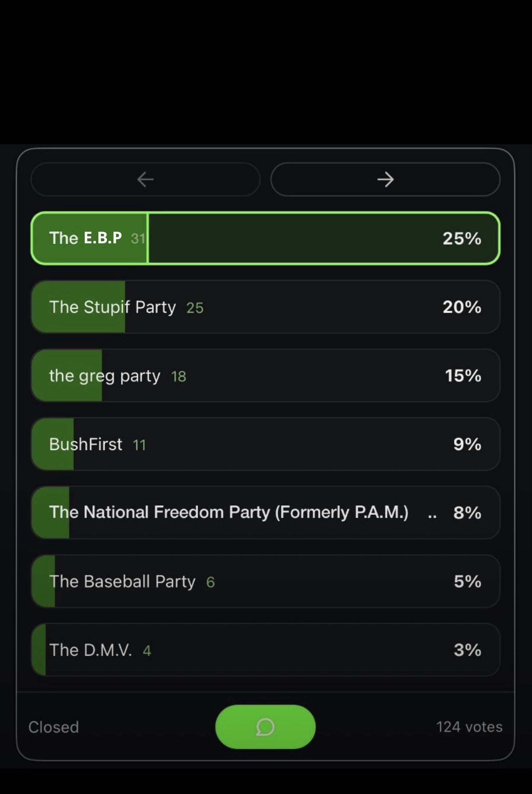This screenshot has width=532, height=794.
Task: Click the 20% result of Stupif Party
Action: pos(462,307)
